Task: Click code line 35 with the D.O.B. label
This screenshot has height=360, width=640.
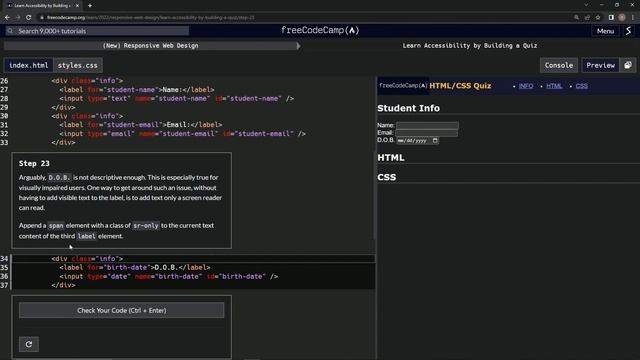Action: 135,267
